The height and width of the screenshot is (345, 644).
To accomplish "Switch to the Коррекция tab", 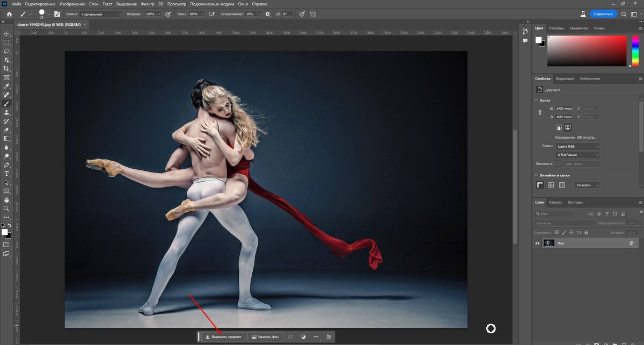I will (x=565, y=78).
